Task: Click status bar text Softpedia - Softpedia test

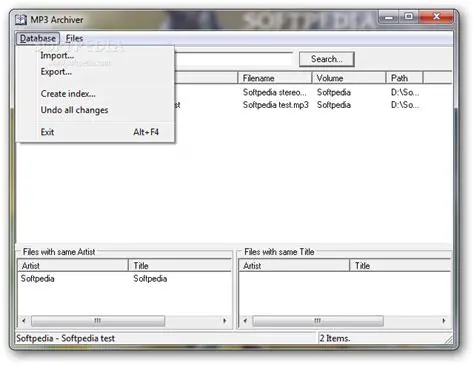Action: (65, 338)
